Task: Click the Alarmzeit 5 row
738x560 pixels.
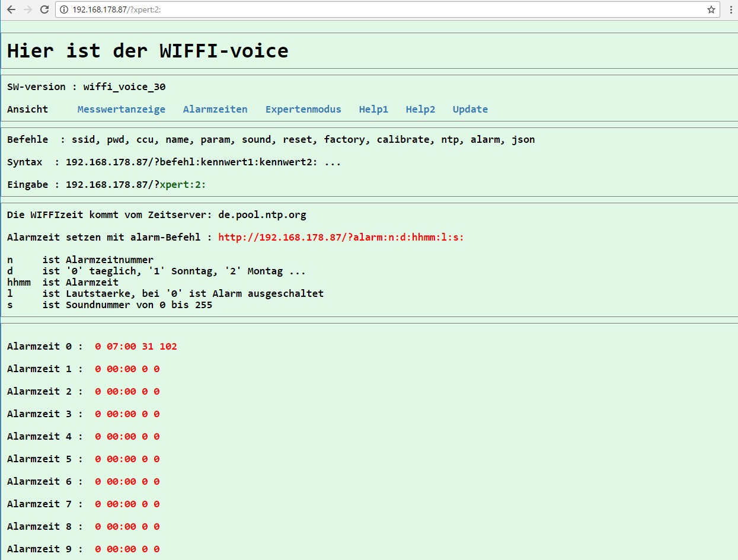Action: (83, 459)
